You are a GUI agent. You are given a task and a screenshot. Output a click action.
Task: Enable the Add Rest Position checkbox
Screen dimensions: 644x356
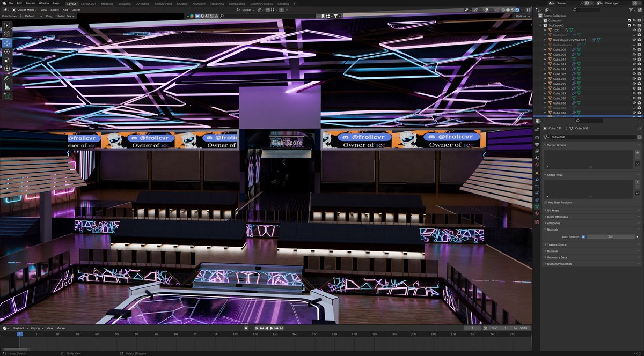coord(546,203)
